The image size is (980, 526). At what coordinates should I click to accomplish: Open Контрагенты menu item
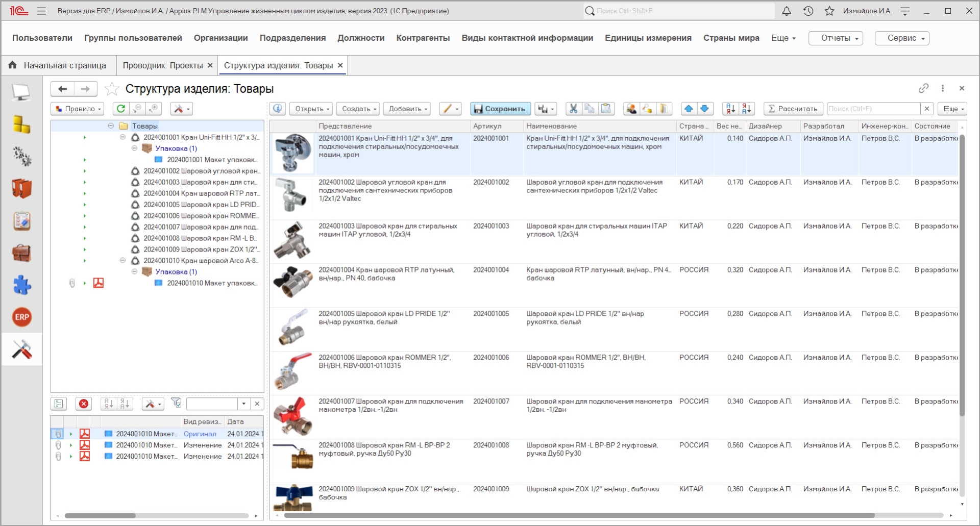tap(423, 38)
